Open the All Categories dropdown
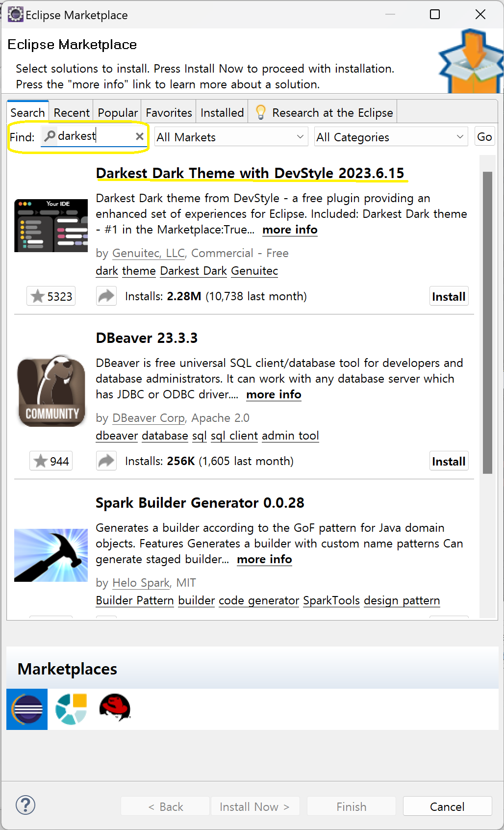This screenshot has height=830, width=504. [x=391, y=137]
